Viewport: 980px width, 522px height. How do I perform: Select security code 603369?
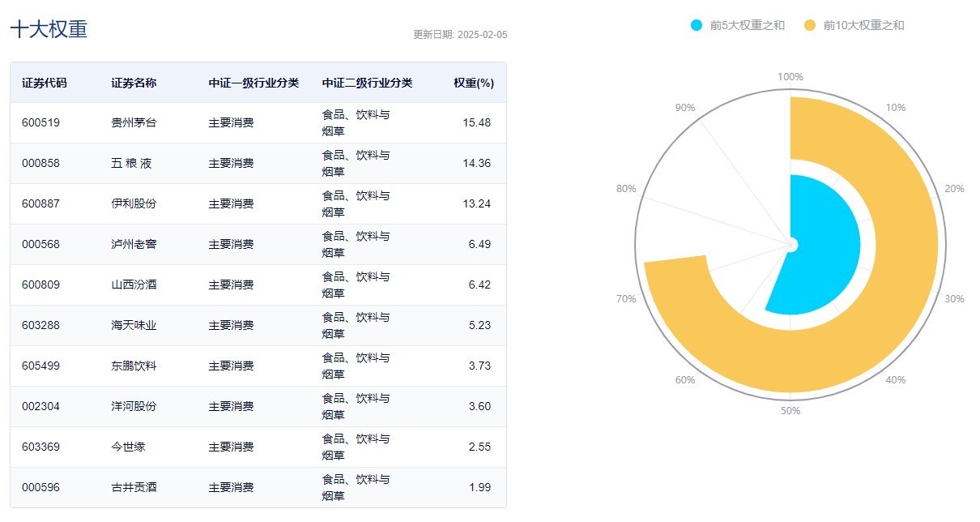coord(40,447)
